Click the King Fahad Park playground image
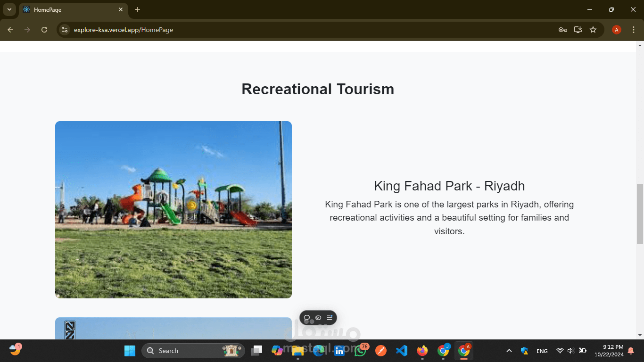This screenshot has width=644, height=362. pyautogui.click(x=173, y=210)
